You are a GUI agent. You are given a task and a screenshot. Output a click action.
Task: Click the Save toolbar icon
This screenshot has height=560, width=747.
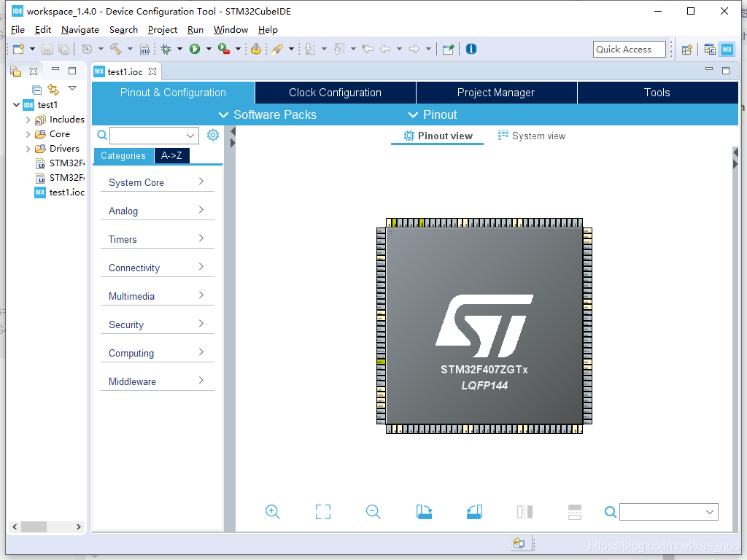pyautogui.click(x=47, y=49)
